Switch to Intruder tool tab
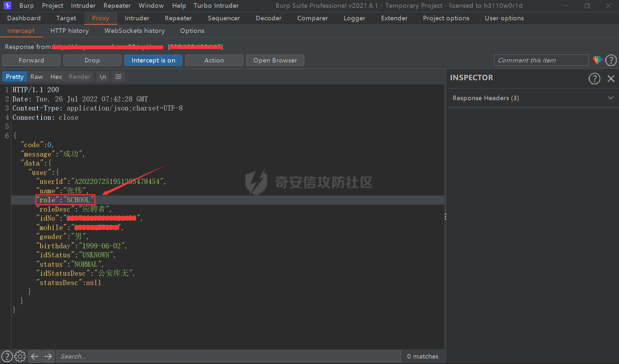The width and height of the screenshot is (619, 364). (137, 18)
